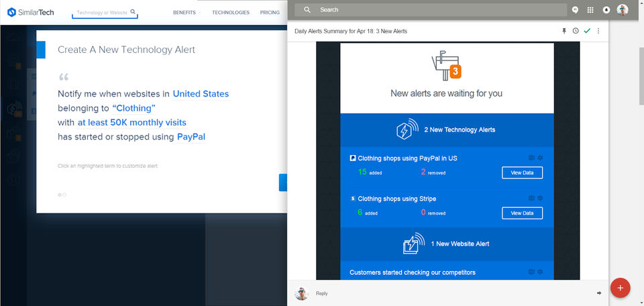The width and height of the screenshot is (644, 306).
Task: Open the PRICING nav item
Action: click(270, 12)
